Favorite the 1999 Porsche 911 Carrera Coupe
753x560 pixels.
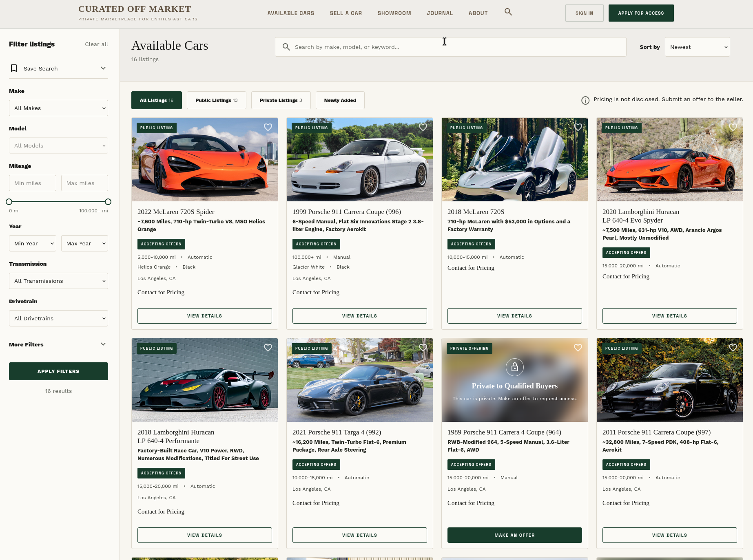[423, 127]
